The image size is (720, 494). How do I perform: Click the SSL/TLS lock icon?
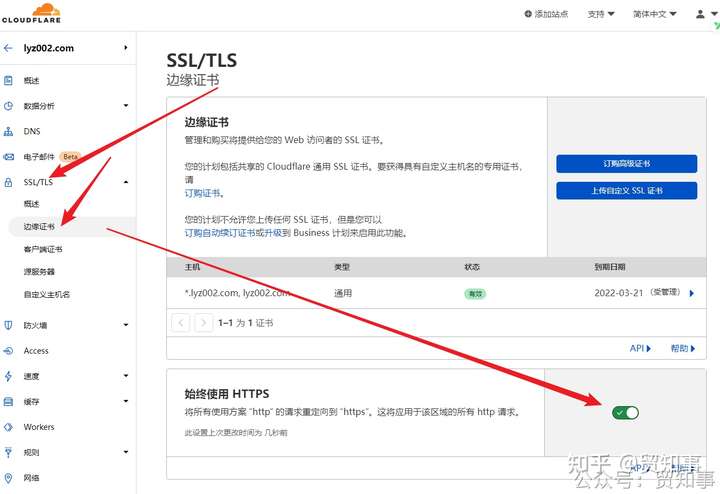point(8,182)
